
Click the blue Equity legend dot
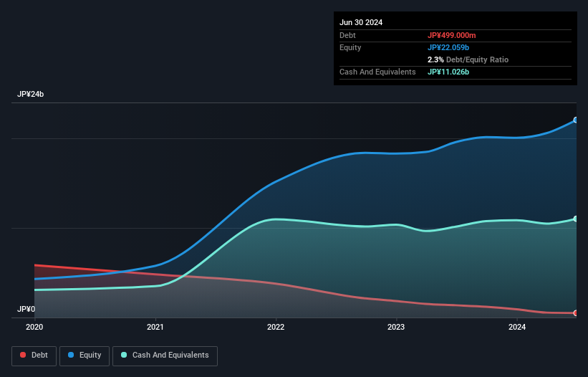click(x=71, y=355)
